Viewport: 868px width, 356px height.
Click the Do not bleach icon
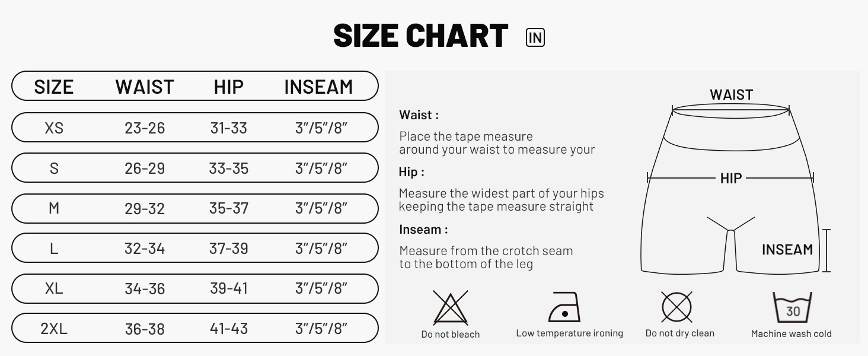(450, 307)
